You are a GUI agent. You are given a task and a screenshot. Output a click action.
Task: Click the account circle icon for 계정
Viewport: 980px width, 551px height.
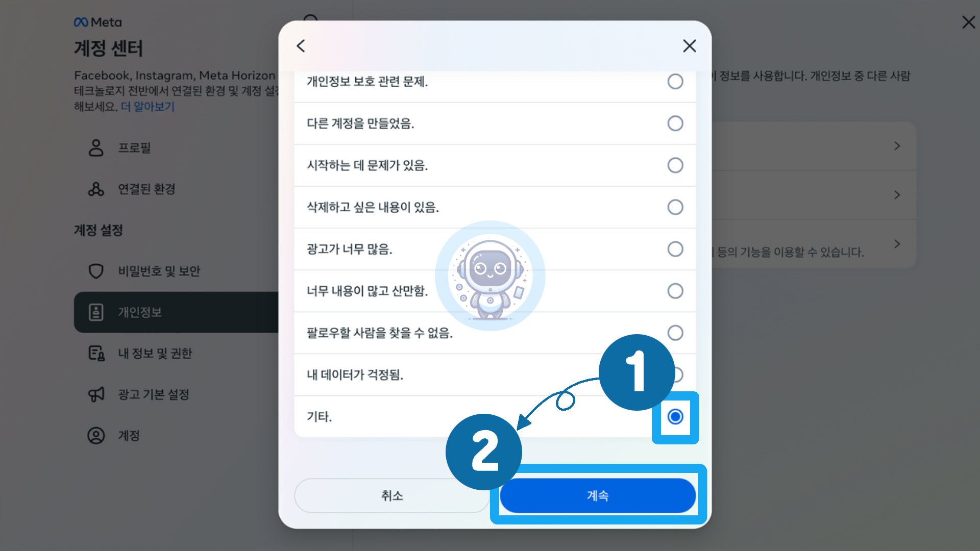(96, 436)
